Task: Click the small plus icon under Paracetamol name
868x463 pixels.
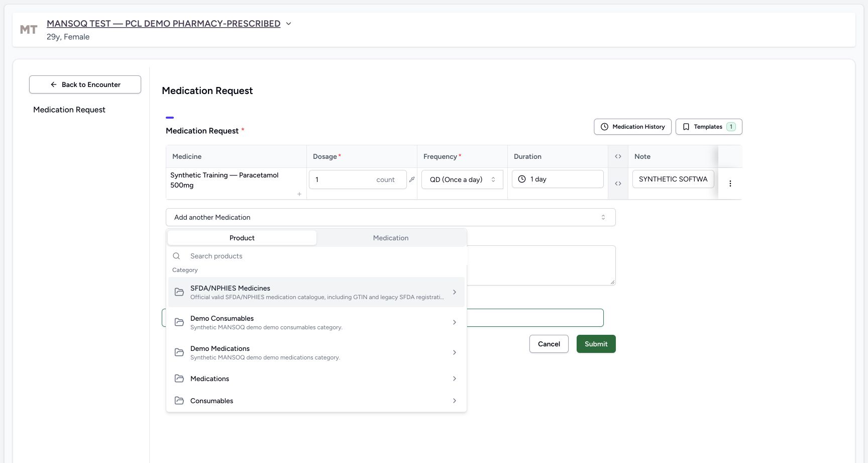Action: (299, 194)
